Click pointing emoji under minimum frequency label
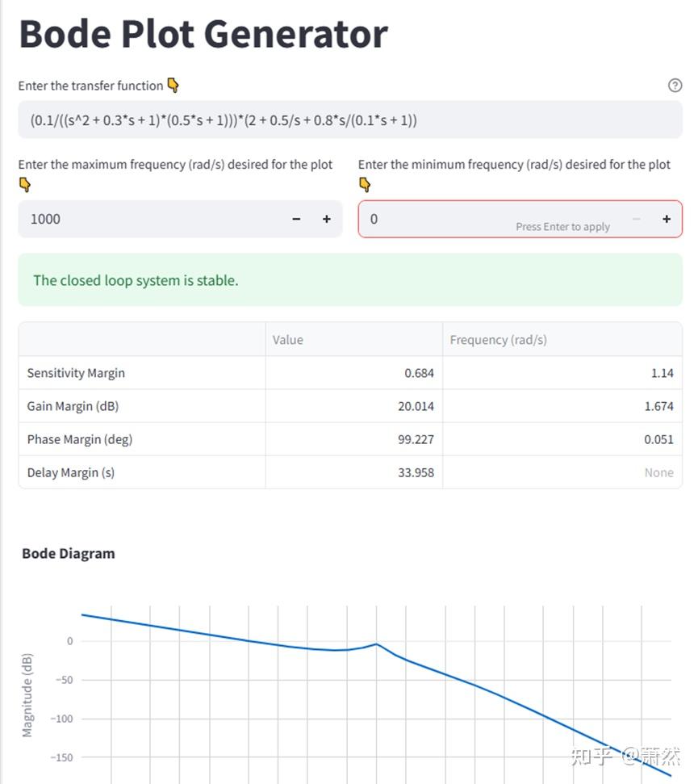Image resolution: width=698 pixels, height=784 pixels. (x=365, y=185)
